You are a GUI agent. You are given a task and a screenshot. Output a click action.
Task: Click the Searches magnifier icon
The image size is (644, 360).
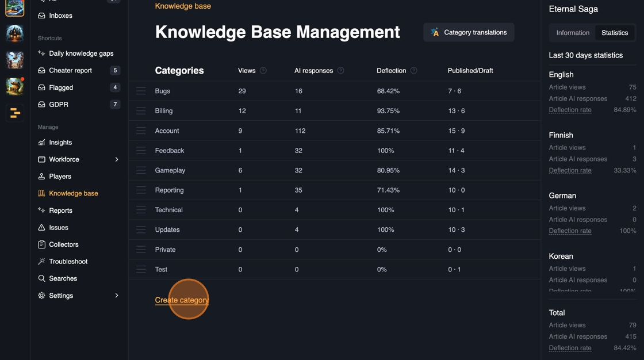click(x=41, y=278)
